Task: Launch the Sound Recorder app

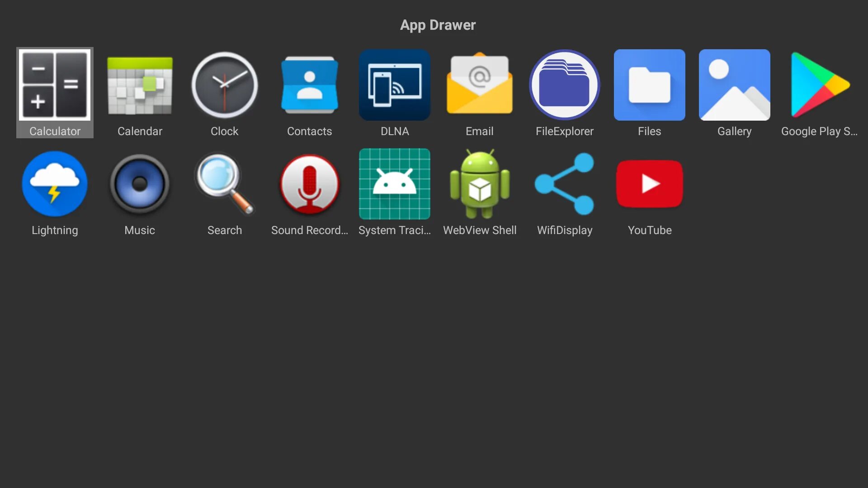Action: click(310, 184)
